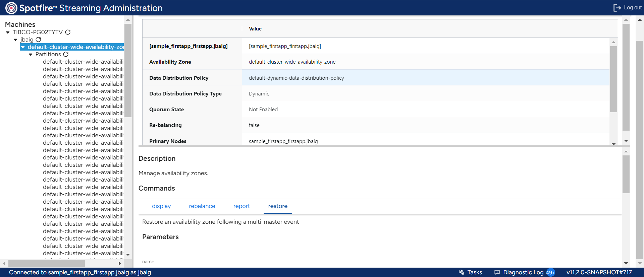
Task: Collapse the Partitions tree node
Action: point(31,55)
